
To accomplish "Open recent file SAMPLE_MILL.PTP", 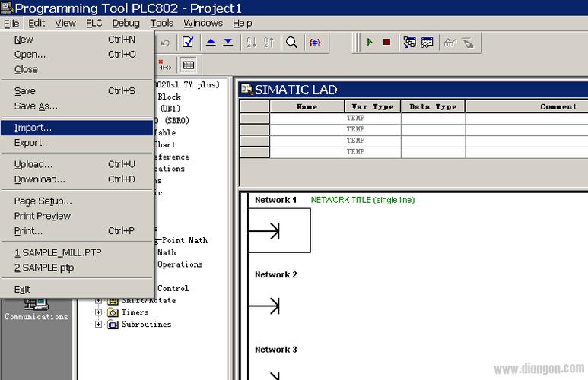I will (x=77, y=253).
